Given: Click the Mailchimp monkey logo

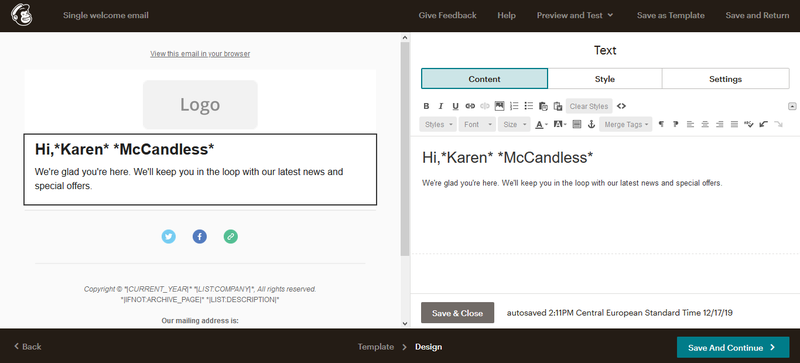Looking at the screenshot, I should point(21,15).
